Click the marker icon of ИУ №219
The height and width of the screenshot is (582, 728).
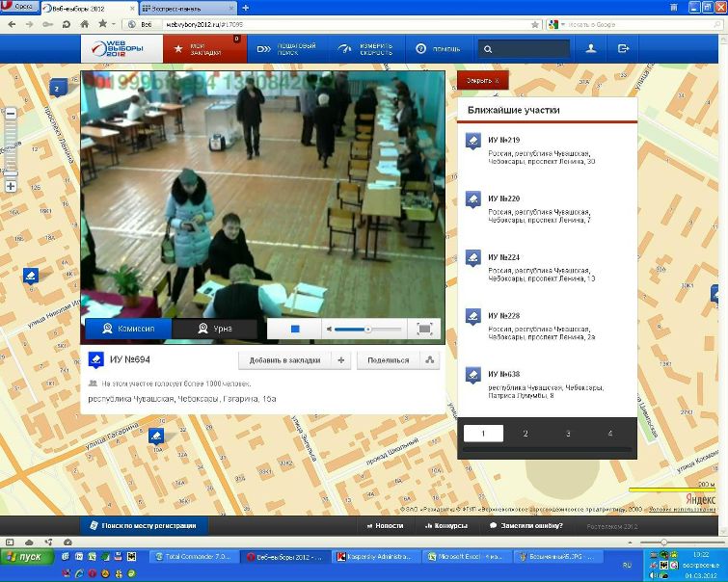pyautogui.click(x=473, y=141)
